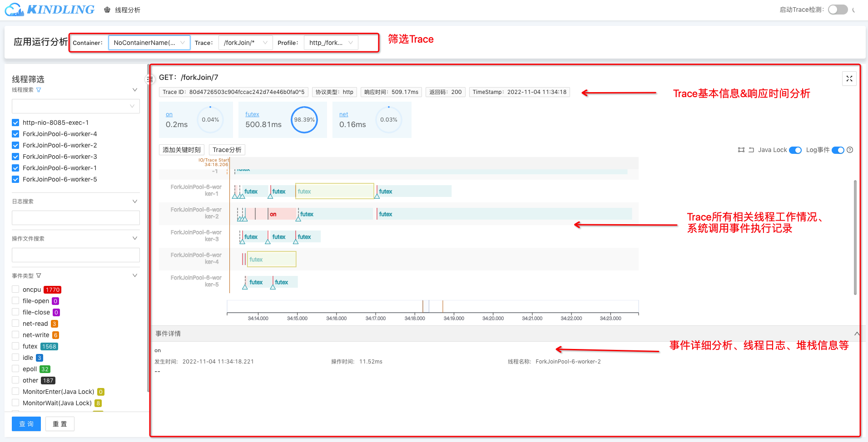Click the sidebar collapse menu-fold icon
The width and height of the screenshot is (868, 442).
pyautogui.click(x=150, y=79)
